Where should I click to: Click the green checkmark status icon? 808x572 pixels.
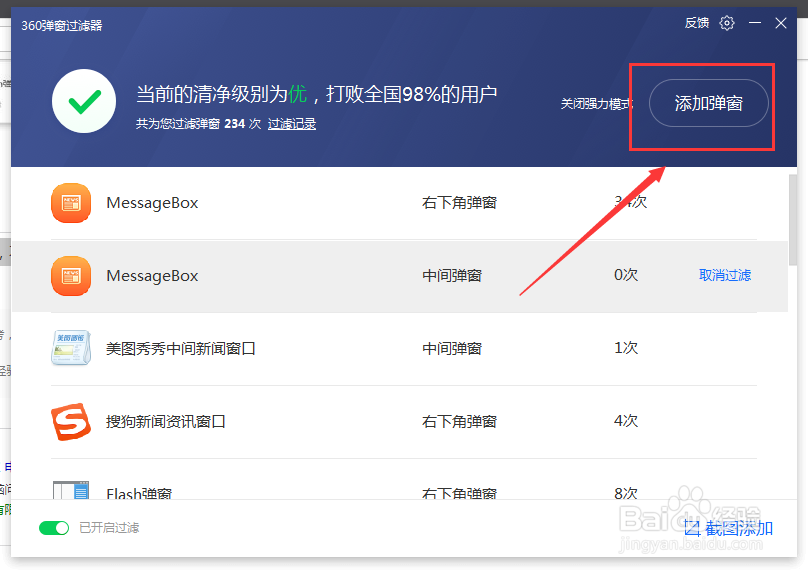84,101
